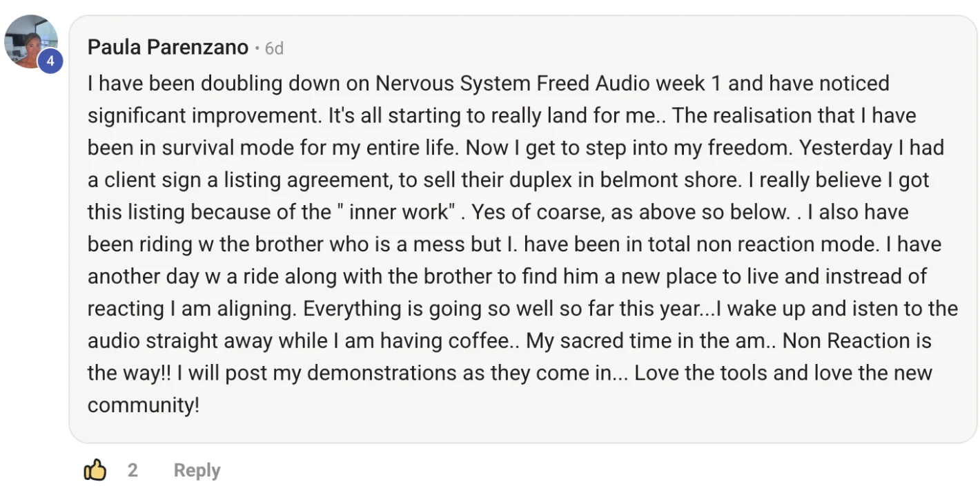Open Paula Parenzano's profile picture
The image size is (980, 500).
(x=29, y=40)
